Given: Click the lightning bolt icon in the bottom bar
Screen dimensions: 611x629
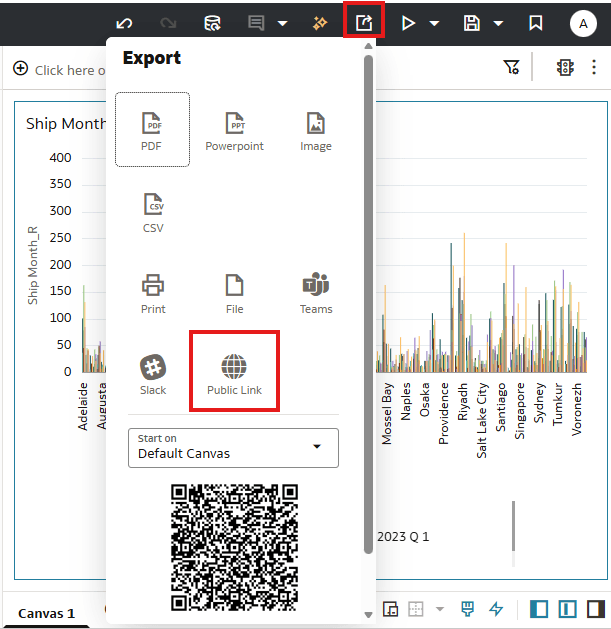Looking at the screenshot, I should (496, 609).
